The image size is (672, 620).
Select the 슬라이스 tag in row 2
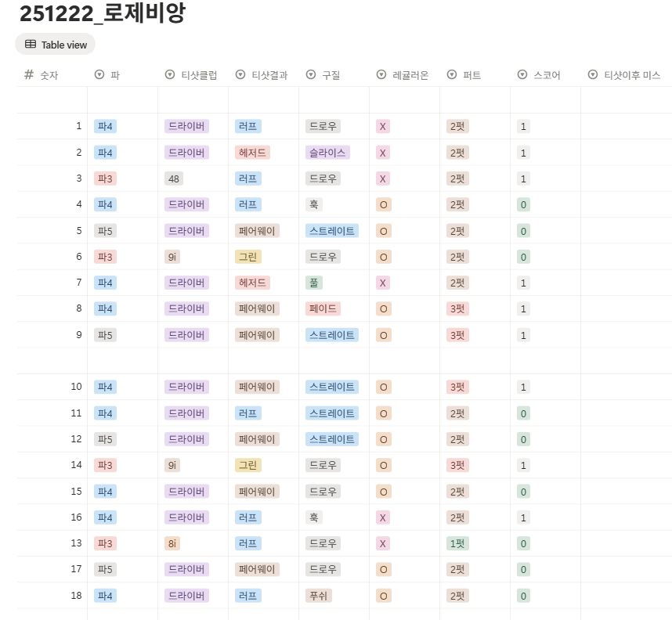coord(328,153)
